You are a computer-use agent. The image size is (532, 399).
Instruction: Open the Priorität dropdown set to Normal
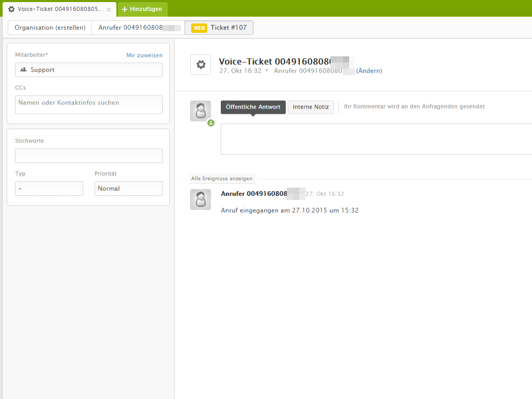point(128,189)
